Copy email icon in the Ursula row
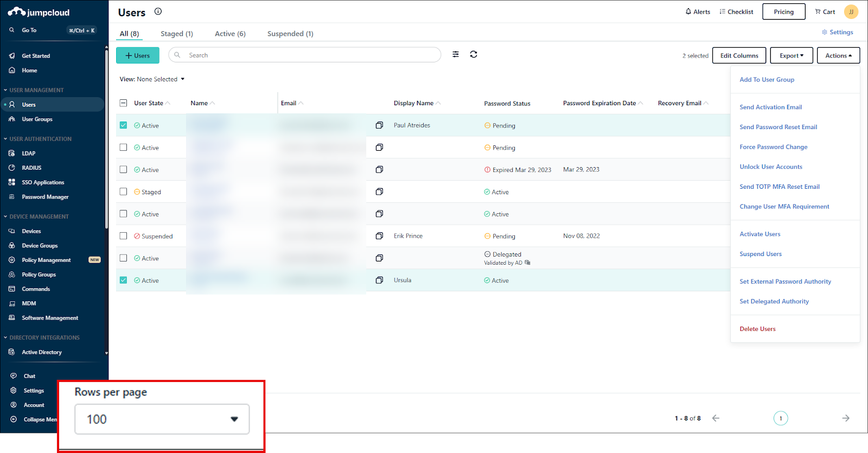868x453 pixels. (x=379, y=280)
